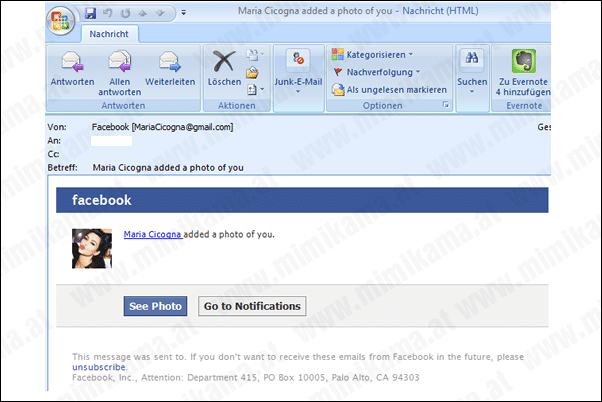602x402 pixels.
Task: Click the subject text Maria Cicogna added a photo
Action: (x=168, y=168)
